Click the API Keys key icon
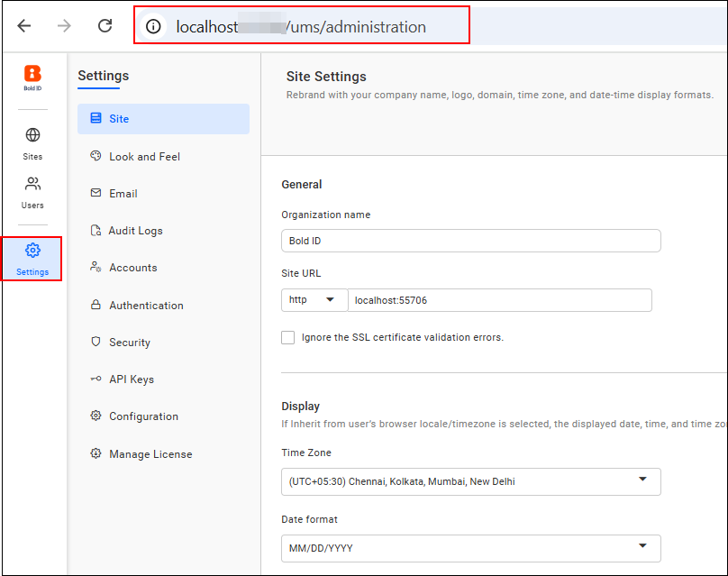728x576 pixels. point(96,379)
